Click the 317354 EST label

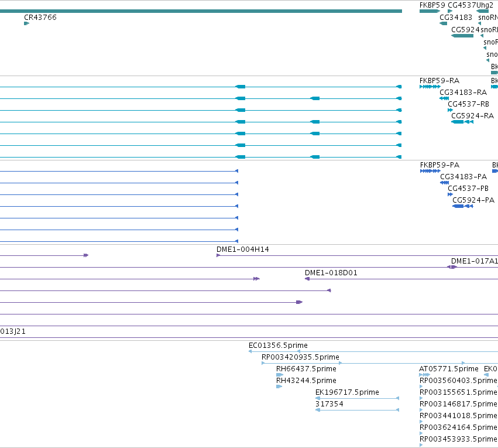pos(329,404)
